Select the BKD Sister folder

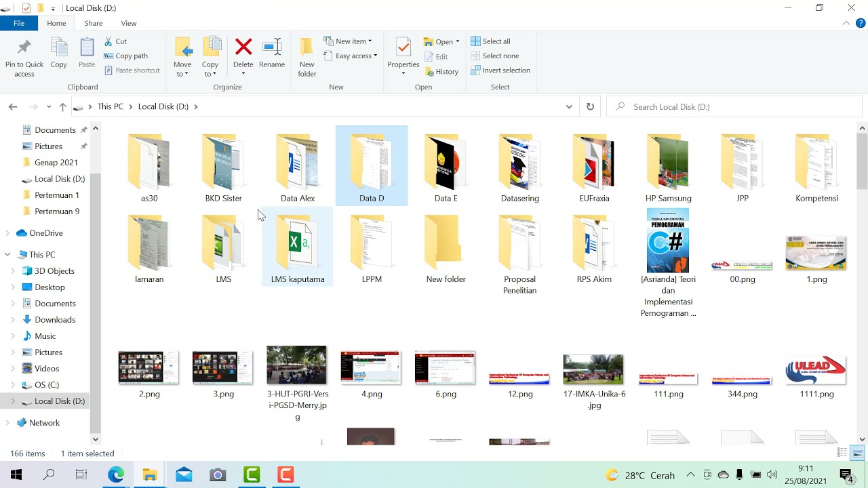224,167
